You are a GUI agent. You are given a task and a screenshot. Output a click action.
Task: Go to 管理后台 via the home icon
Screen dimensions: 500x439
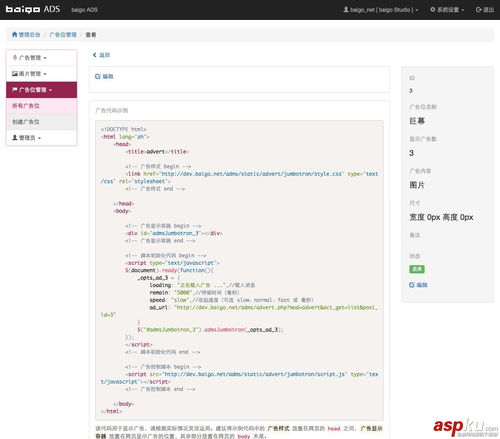pyautogui.click(x=14, y=34)
